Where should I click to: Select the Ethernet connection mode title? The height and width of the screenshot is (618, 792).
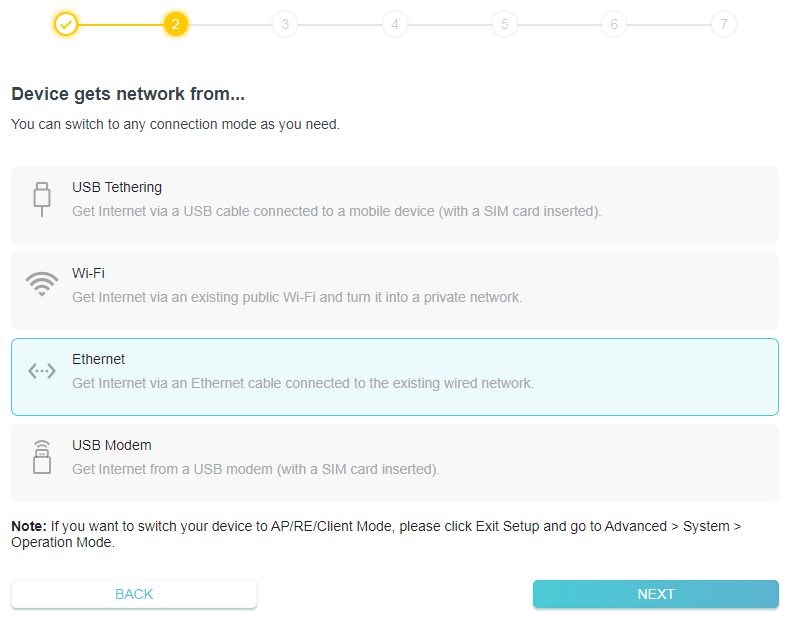point(98,359)
